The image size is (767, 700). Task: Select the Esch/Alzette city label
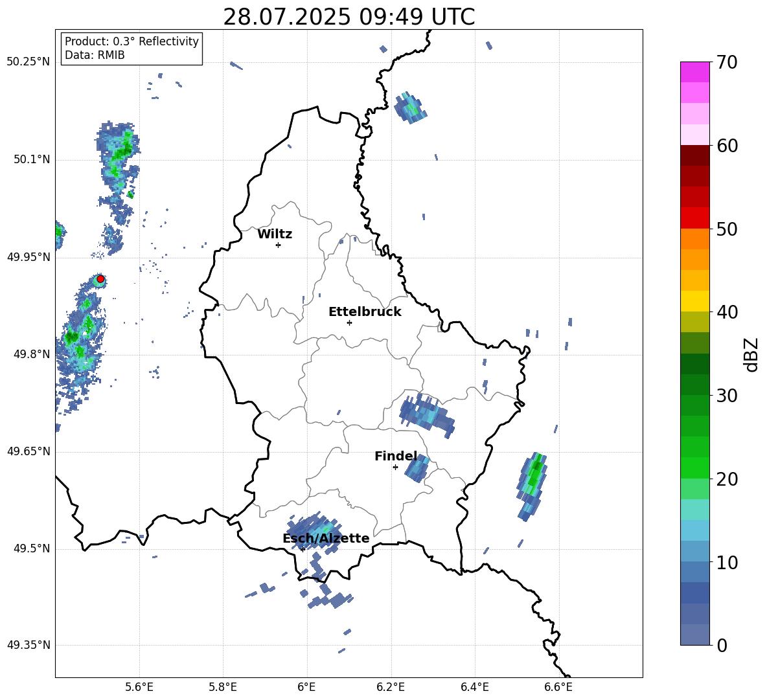coord(326,538)
